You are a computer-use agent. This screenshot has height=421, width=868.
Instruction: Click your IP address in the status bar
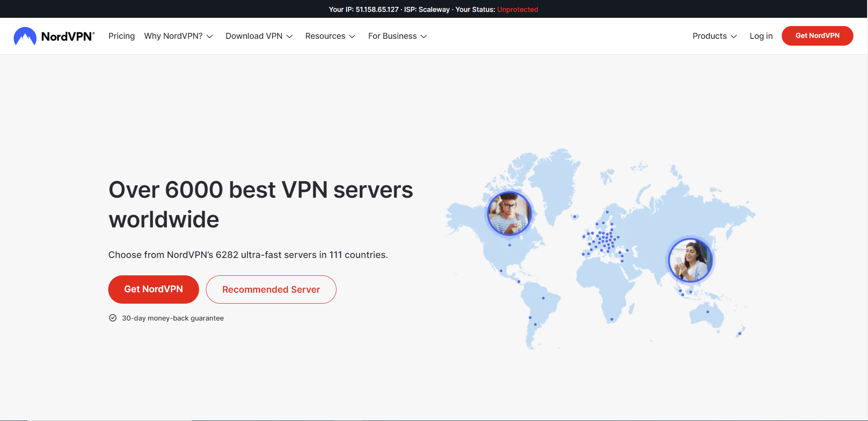(376, 9)
